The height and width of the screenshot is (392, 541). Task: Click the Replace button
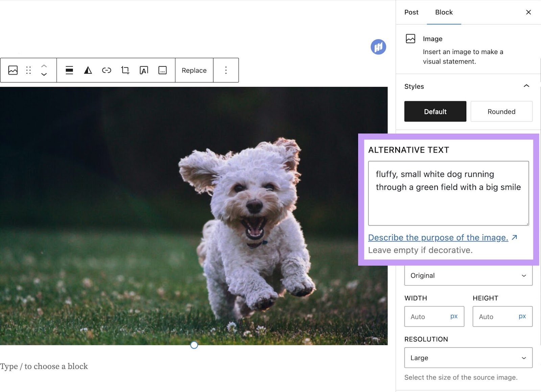(x=194, y=70)
